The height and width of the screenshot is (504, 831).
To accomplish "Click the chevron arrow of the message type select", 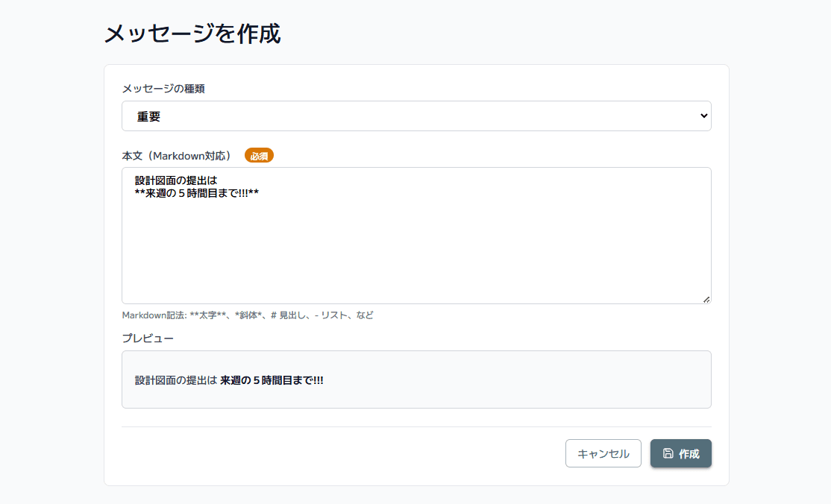I will click(x=703, y=116).
